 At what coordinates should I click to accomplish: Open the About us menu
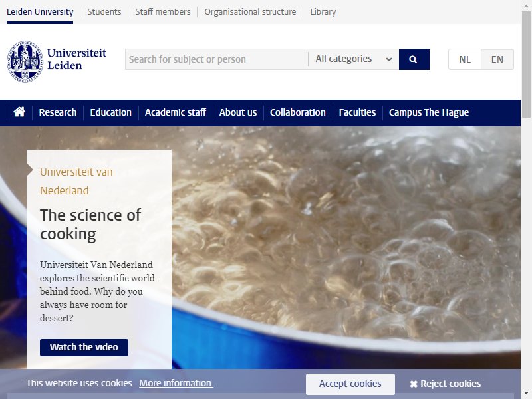[x=238, y=112]
